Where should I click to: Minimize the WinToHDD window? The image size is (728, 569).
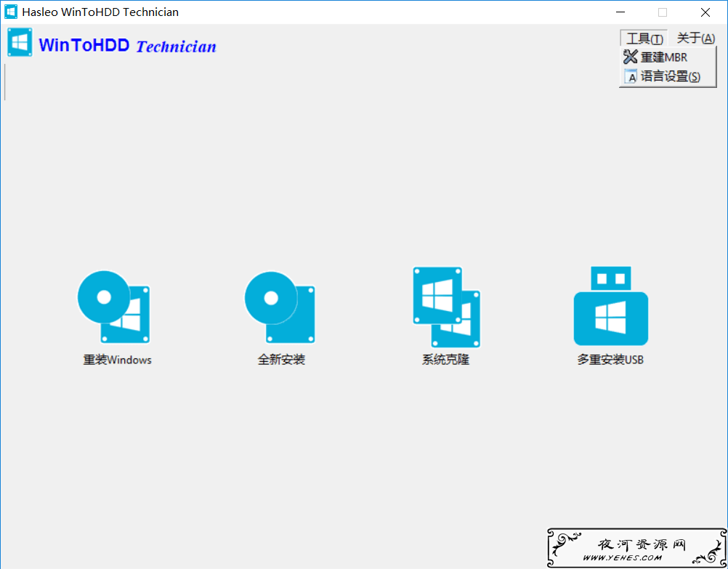point(620,12)
